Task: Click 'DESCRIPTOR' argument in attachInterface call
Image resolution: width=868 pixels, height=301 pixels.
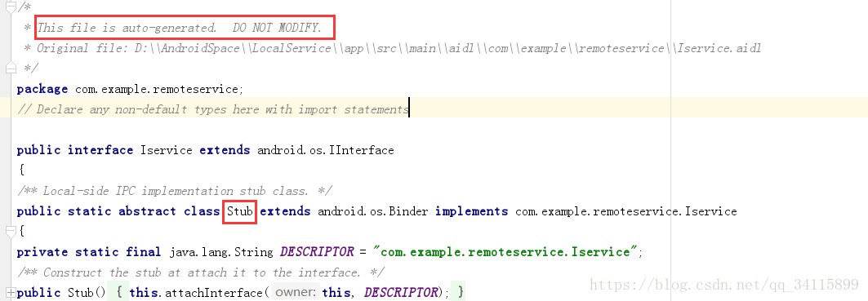Action: pyautogui.click(x=401, y=292)
